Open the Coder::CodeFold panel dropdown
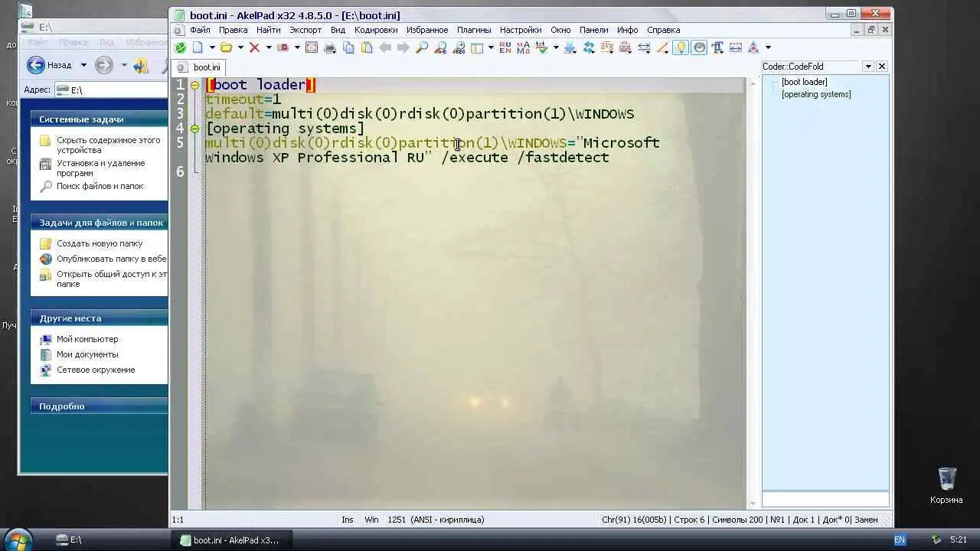Image resolution: width=980 pixels, height=551 pixels. [x=868, y=67]
